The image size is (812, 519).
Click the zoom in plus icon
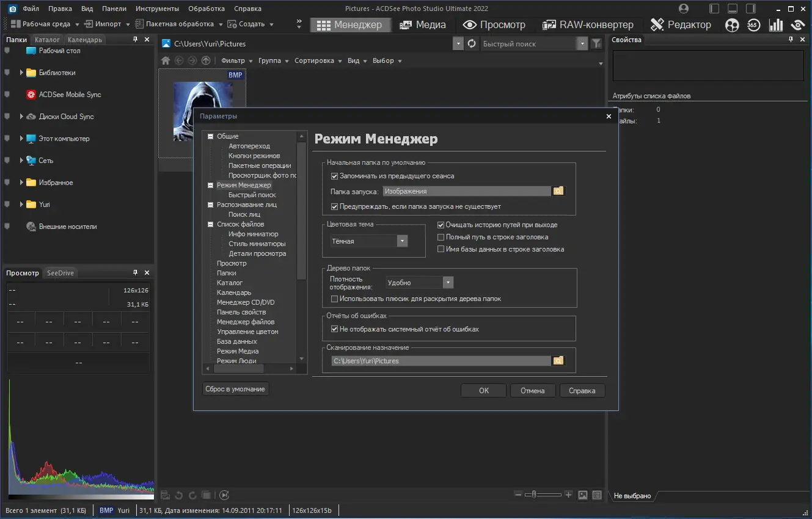[x=568, y=495]
